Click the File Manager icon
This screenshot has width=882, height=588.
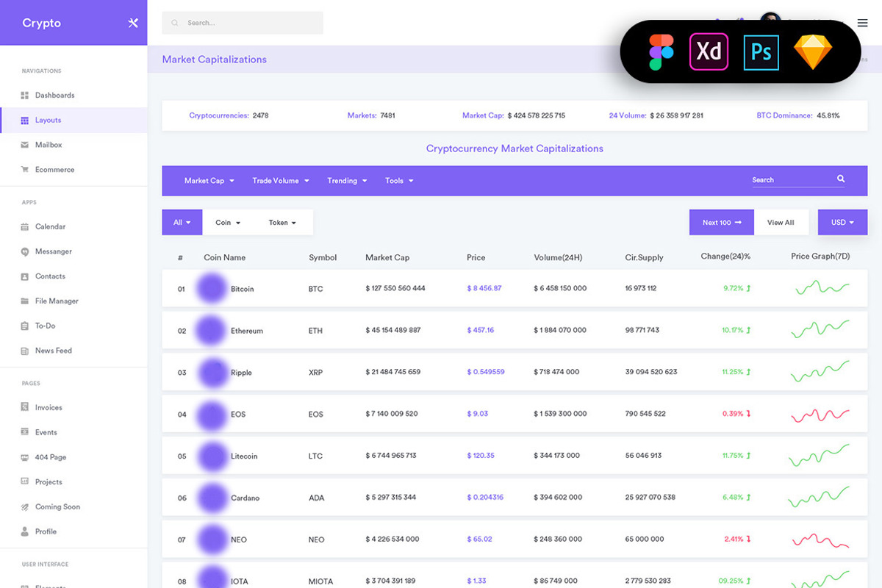point(24,301)
